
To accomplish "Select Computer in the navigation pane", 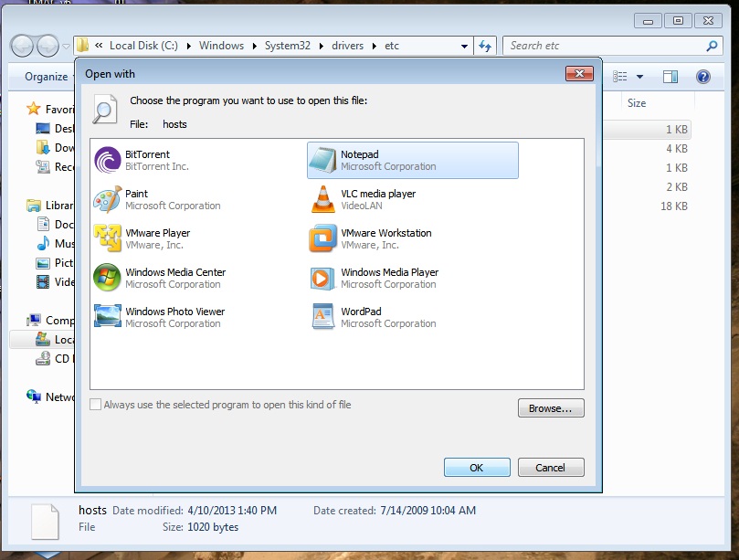I will coord(50,320).
